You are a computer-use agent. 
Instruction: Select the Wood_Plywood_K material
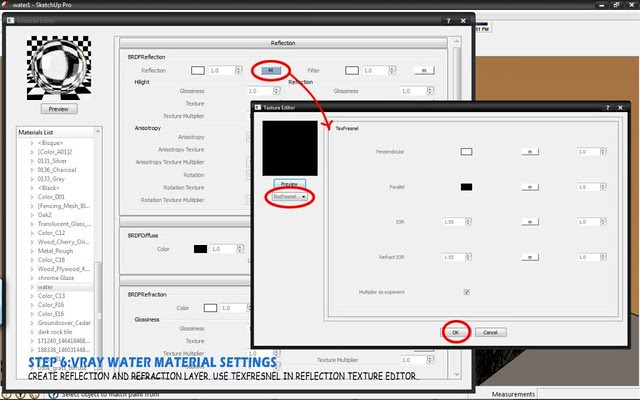(64, 269)
